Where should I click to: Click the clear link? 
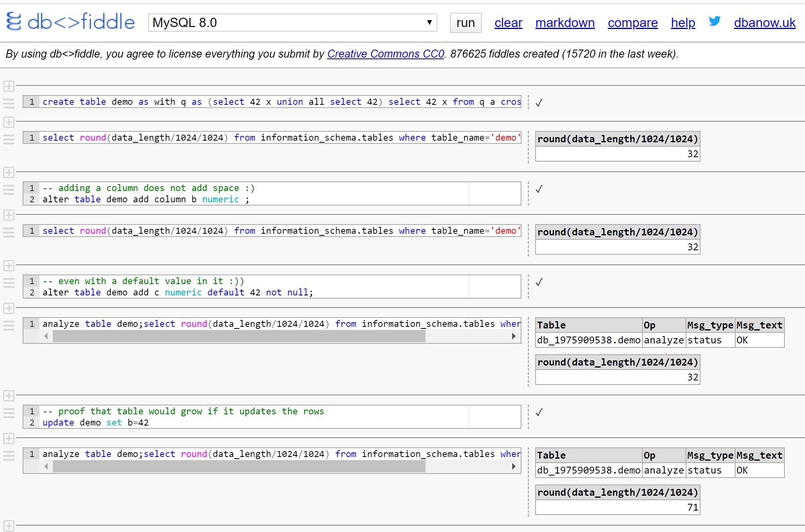[508, 23]
